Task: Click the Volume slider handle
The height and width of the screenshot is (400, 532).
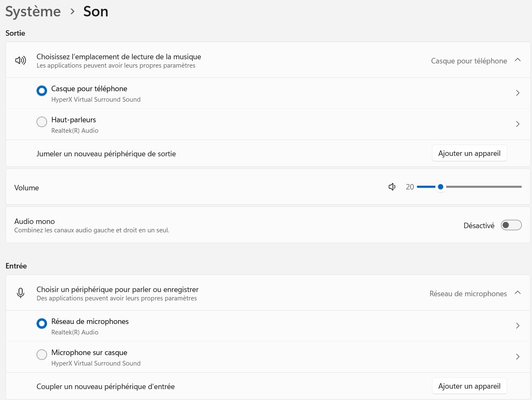Action: (x=440, y=187)
